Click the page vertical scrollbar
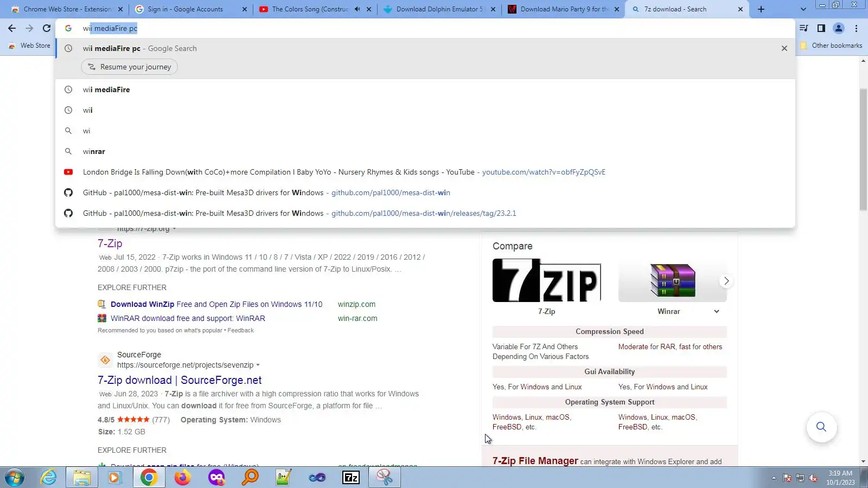868x488 pixels. point(863,149)
